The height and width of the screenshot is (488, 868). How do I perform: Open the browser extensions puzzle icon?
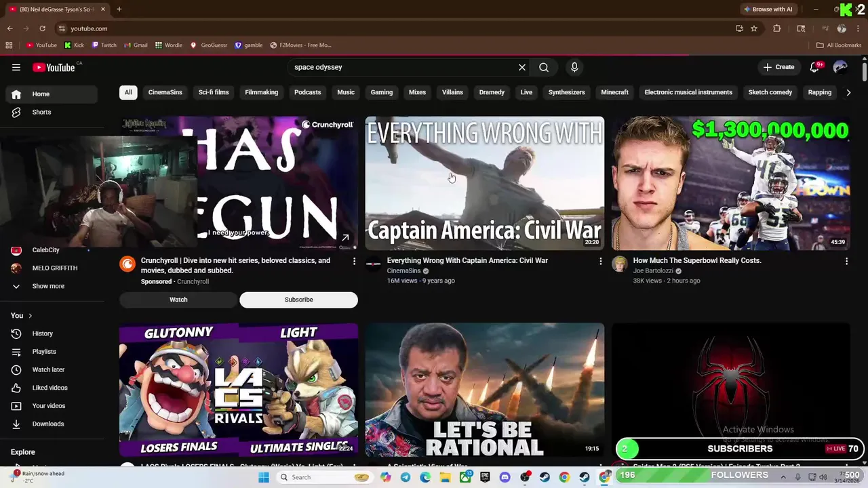coord(777,28)
